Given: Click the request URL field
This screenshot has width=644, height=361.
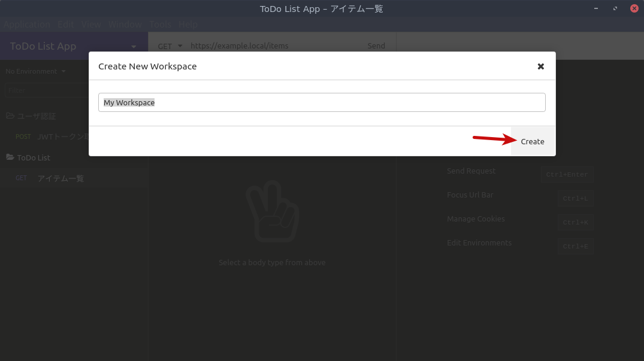Looking at the screenshot, I should pyautogui.click(x=270, y=45).
